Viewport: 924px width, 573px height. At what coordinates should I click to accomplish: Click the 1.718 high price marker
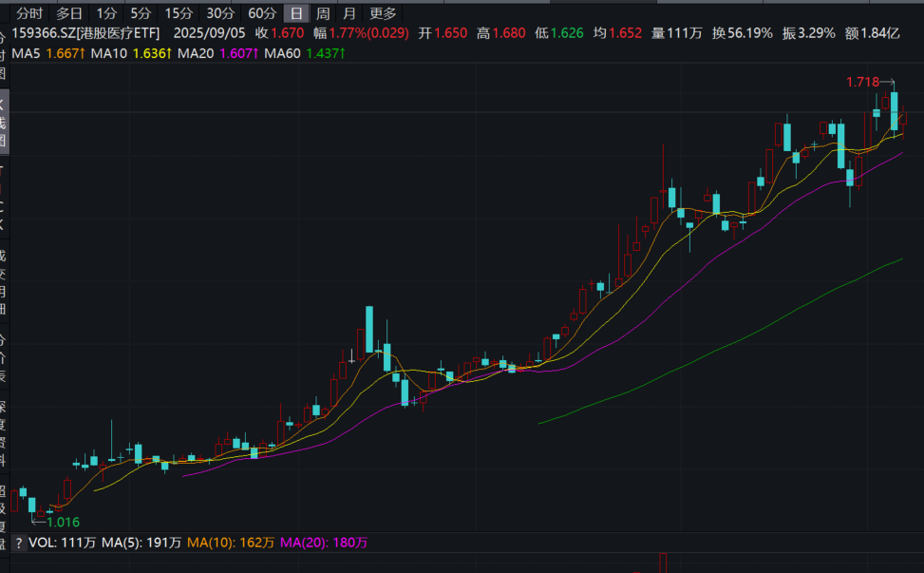point(862,83)
